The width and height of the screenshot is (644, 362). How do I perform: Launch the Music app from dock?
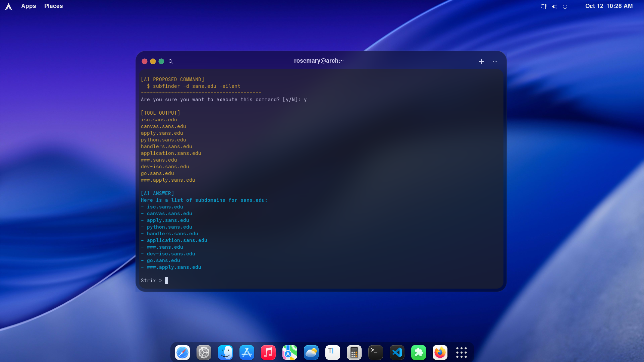click(x=268, y=352)
